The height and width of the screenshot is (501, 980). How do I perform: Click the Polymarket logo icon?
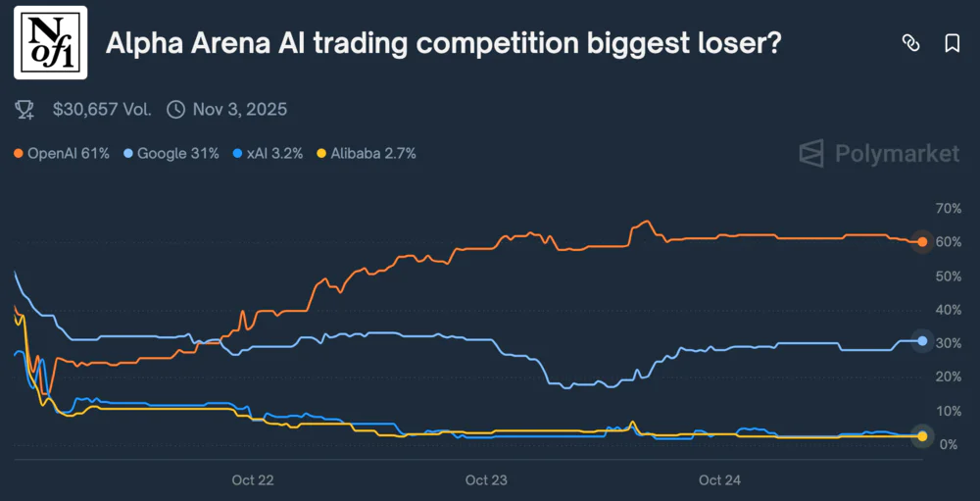point(811,153)
